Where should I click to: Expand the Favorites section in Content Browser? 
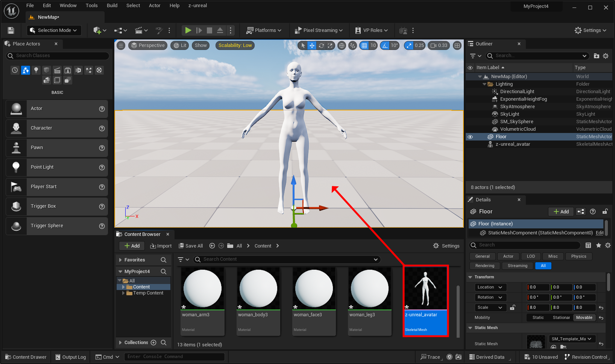120,260
